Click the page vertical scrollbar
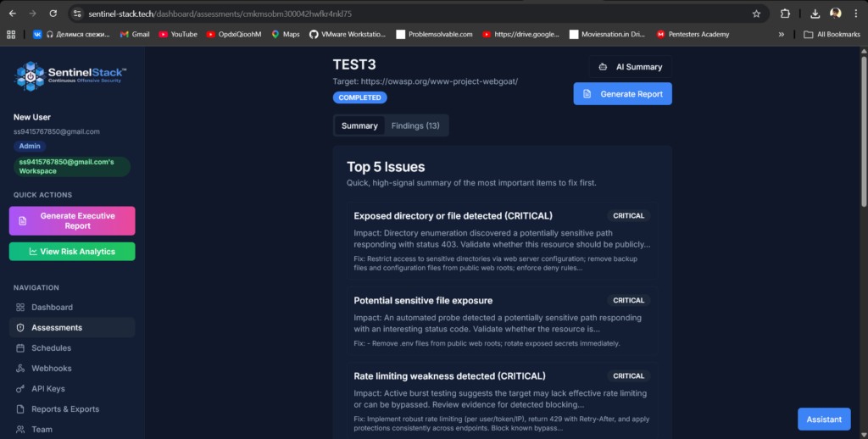Screen dimensions: 868x439 coord(864,131)
